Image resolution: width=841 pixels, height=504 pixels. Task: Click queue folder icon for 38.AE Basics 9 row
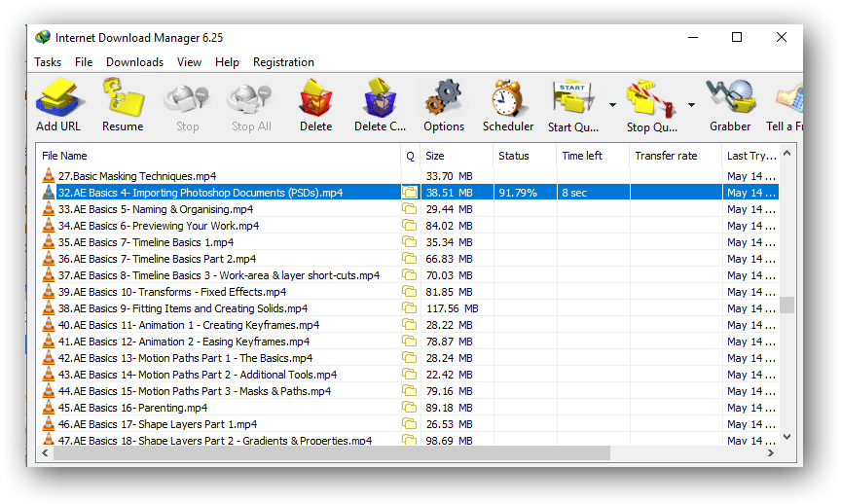[410, 308]
